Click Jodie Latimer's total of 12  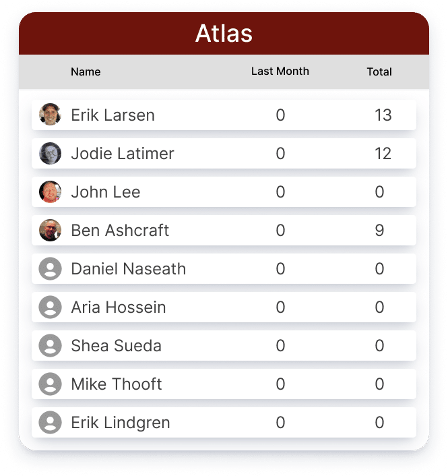click(x=383, y=153)
